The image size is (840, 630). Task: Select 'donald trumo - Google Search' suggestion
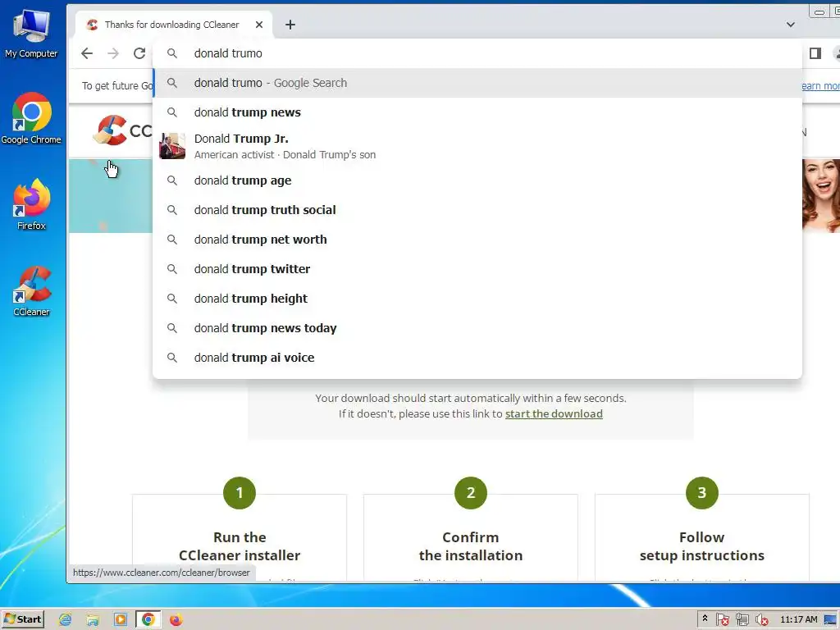[477, 83]
